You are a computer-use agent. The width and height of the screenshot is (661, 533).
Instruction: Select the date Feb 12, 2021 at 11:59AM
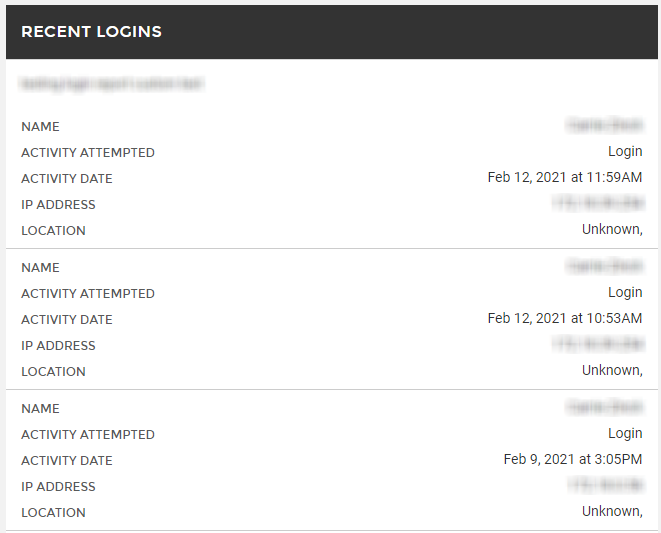(x=565, y=177)
